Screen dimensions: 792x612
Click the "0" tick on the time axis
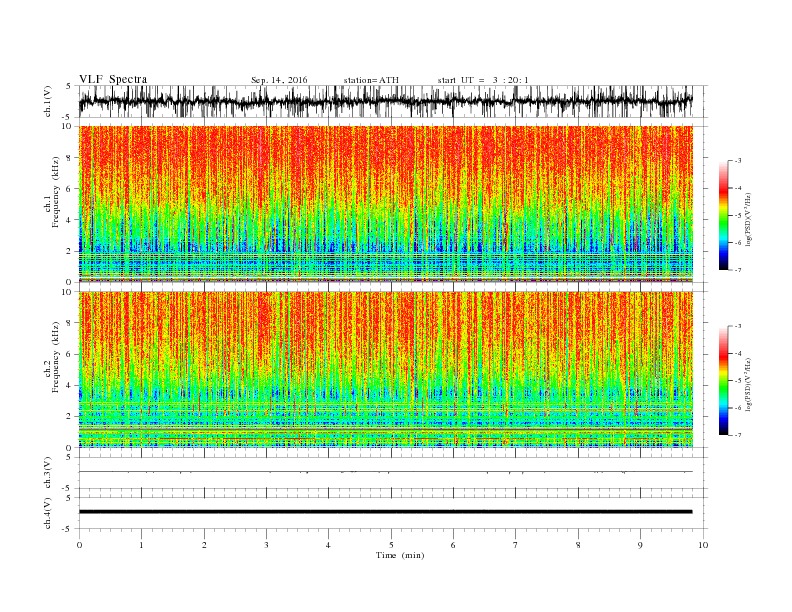tap(79, 545)
